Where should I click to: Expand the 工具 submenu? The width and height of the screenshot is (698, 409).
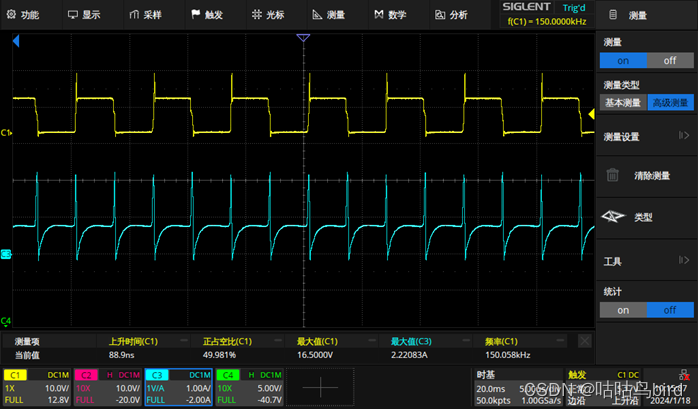click(x=646, y=261)
